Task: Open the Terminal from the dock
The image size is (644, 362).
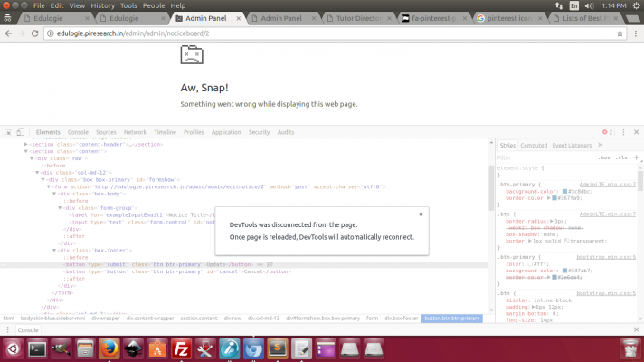Action: coord(38,348)
